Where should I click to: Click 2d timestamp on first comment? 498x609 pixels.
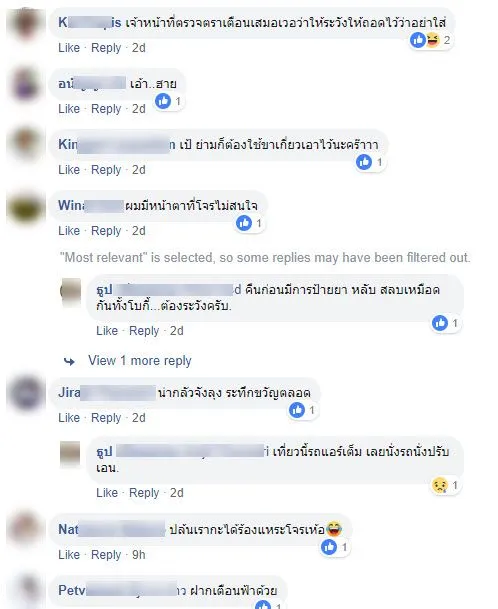(x=139, y=48)
